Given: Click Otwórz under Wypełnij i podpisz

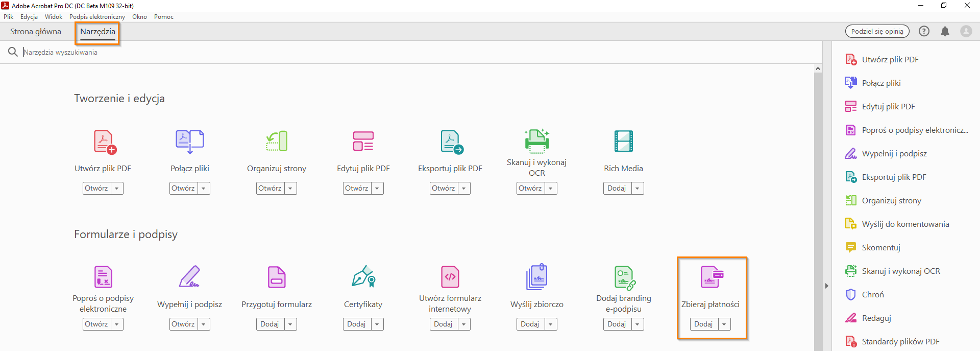Looking at the screenshot, I should coord(183,324).
